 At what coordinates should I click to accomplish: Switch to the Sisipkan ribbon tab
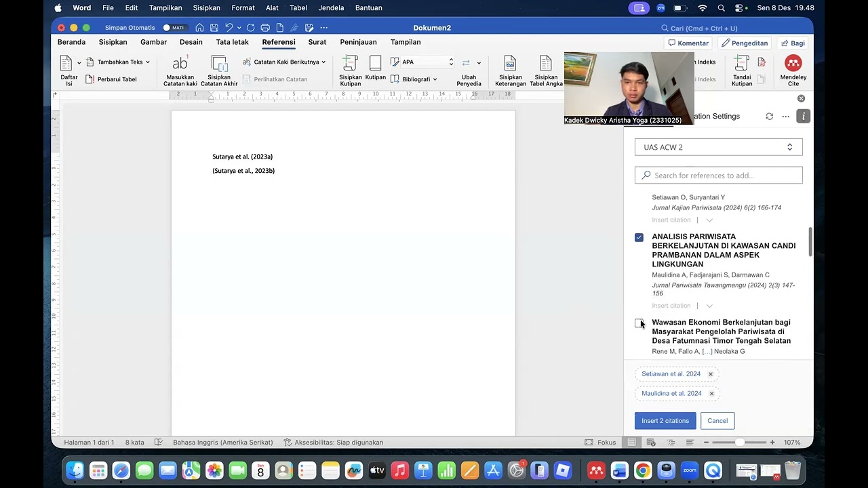113,42
